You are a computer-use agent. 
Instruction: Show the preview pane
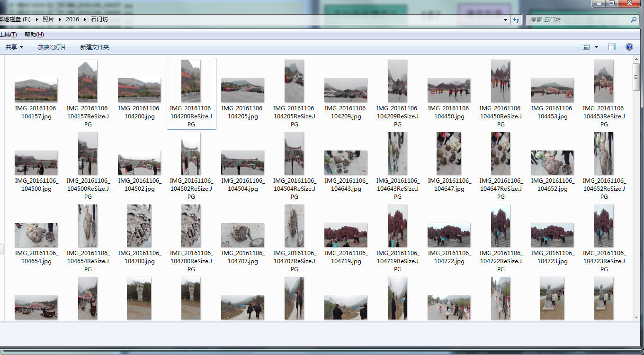pyautogui.click(x=612, y=47)
